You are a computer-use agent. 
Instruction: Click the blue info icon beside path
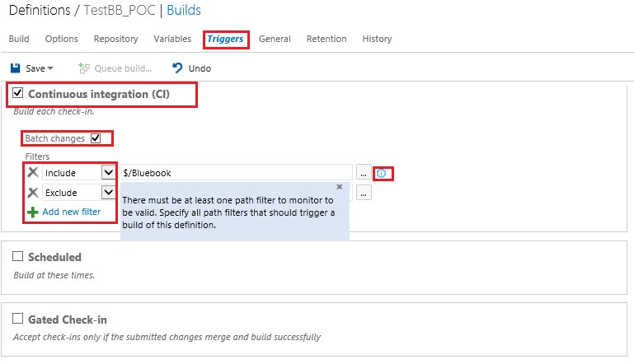pyautogui.click(x=381, y=173)
